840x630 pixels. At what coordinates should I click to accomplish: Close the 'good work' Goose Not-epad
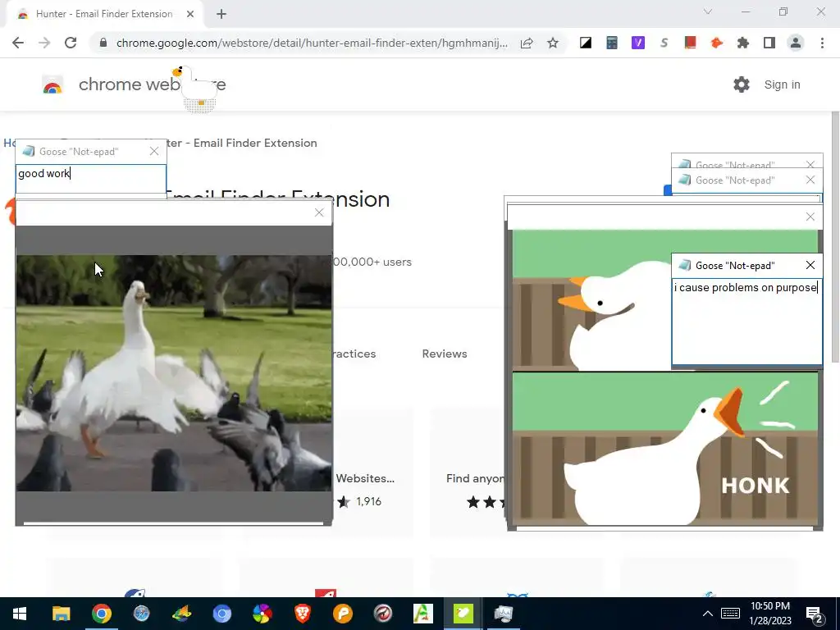pos(154,152)
